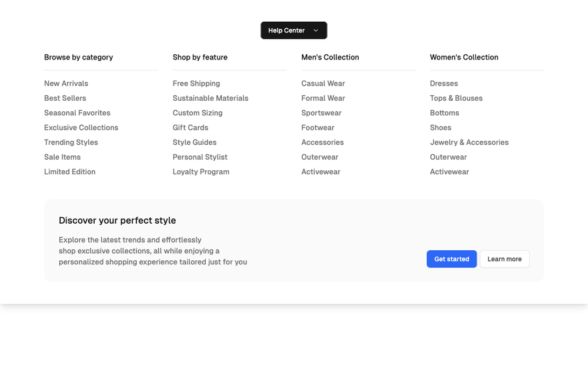Visit the Free Shipping page
The image size is (588, 368).
(x=196, y=84)
